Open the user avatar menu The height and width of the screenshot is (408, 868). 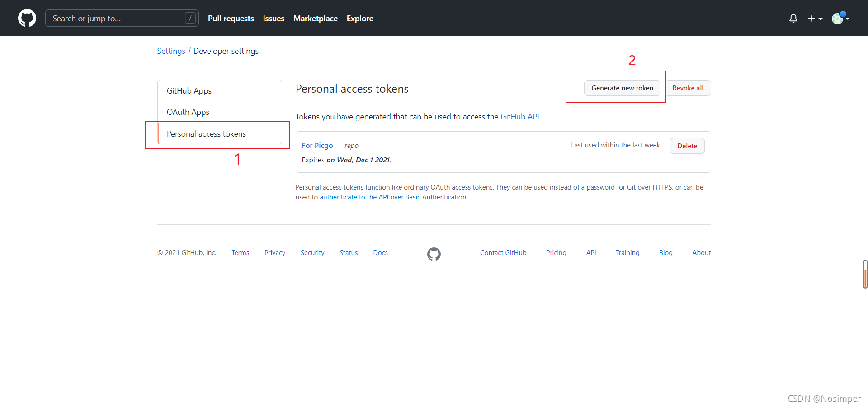[840, 18]
